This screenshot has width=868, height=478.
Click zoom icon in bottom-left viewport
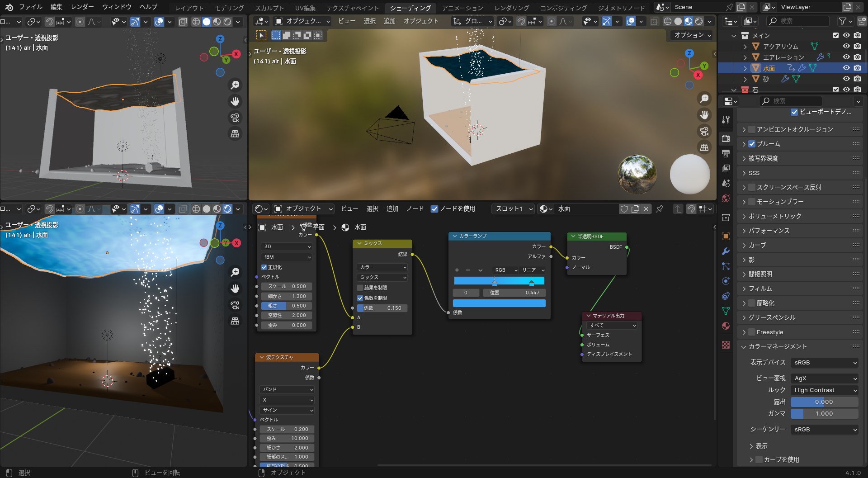tap(235, 272)
